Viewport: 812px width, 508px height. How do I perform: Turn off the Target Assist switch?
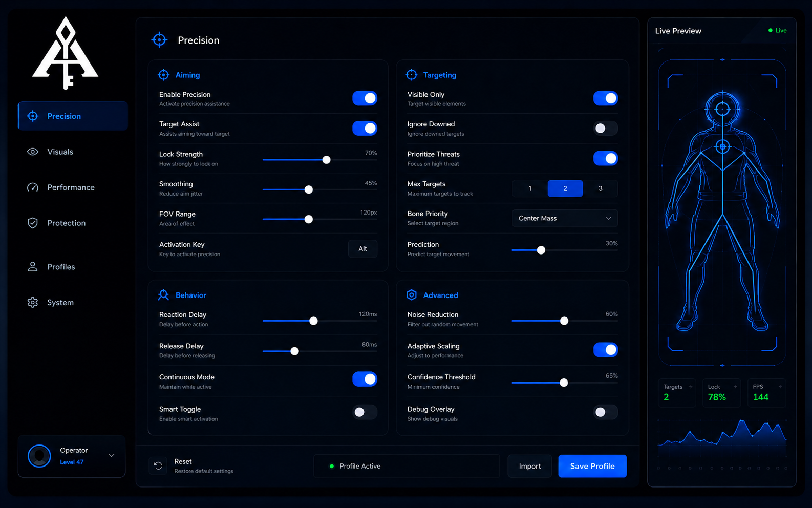tap(365, 128)
